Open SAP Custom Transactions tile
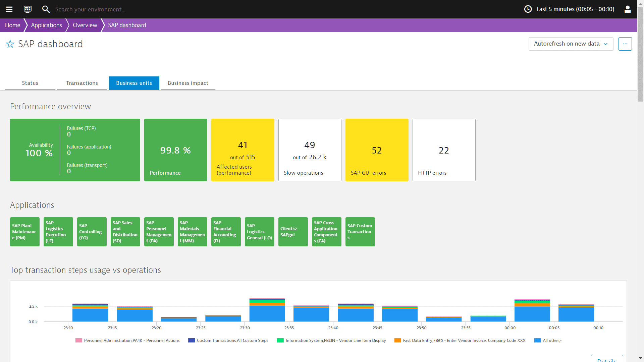 tap(360, 232)
